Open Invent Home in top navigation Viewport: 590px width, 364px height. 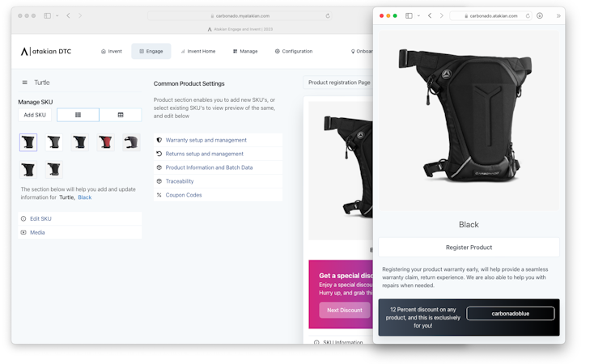[198, 51]
